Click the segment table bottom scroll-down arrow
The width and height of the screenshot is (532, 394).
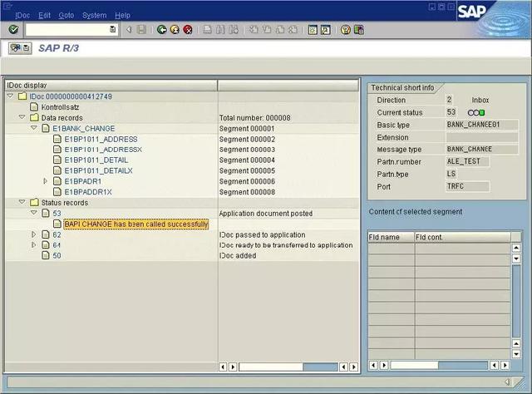pos(516,354)
